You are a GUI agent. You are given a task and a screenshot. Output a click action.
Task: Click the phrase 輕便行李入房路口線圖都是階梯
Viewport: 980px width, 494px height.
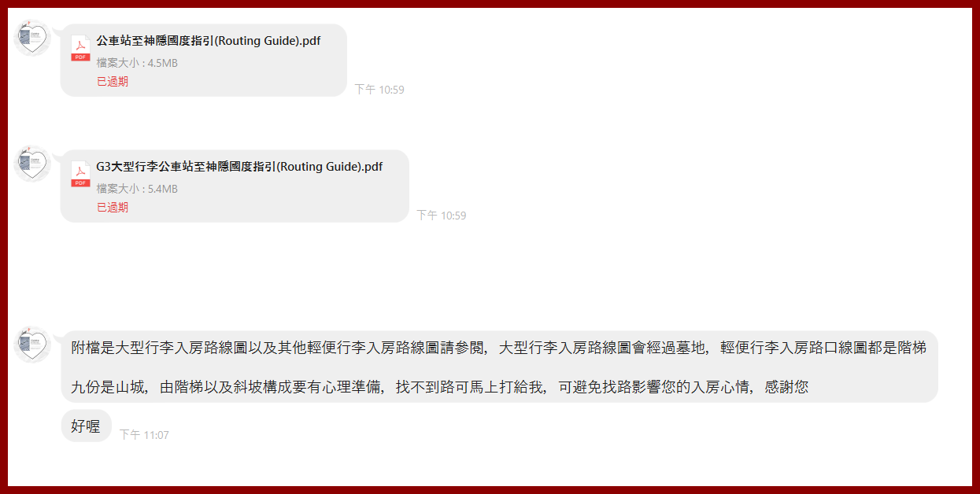point(823,347)
